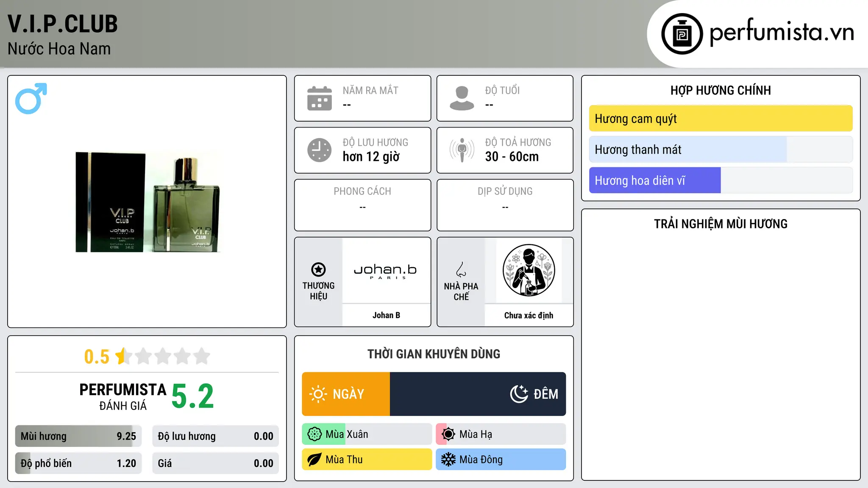This screenshot has height=488, width=868.
Task: Click the Hương hoa diên vĩ accord bar
Action: [721, 180]
